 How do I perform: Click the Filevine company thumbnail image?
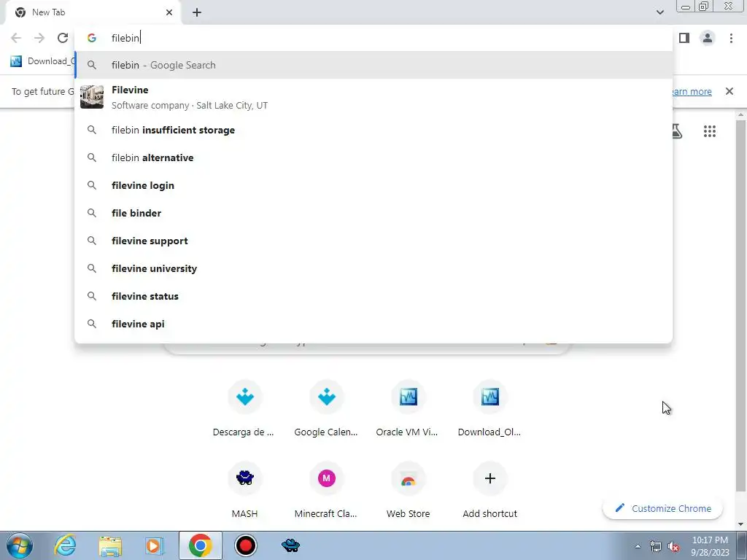(92, 97)
